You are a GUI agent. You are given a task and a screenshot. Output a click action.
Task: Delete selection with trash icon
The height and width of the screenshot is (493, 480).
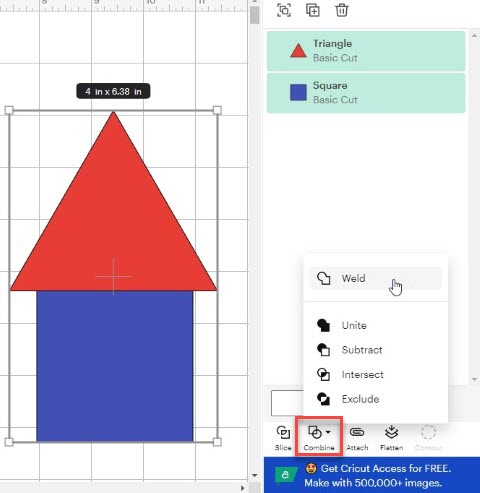tap(342, 10)
